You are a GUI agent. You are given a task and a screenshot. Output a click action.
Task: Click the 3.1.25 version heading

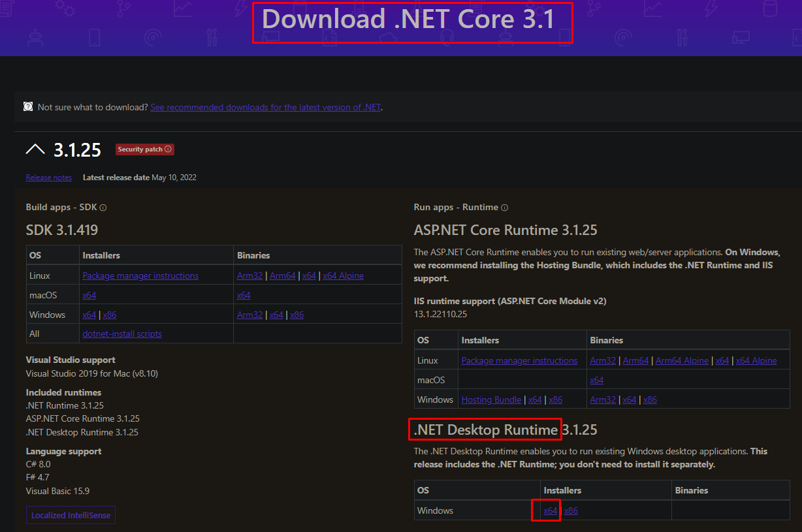point(77,150)
